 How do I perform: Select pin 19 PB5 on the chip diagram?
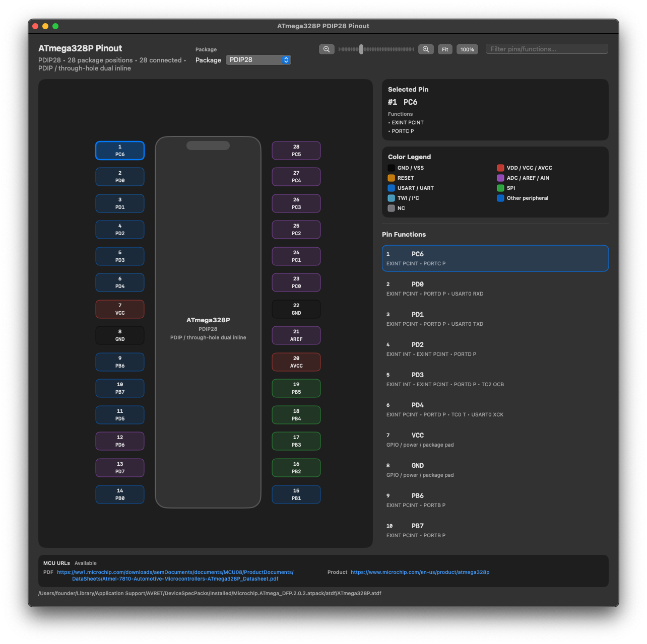(296, 388)
